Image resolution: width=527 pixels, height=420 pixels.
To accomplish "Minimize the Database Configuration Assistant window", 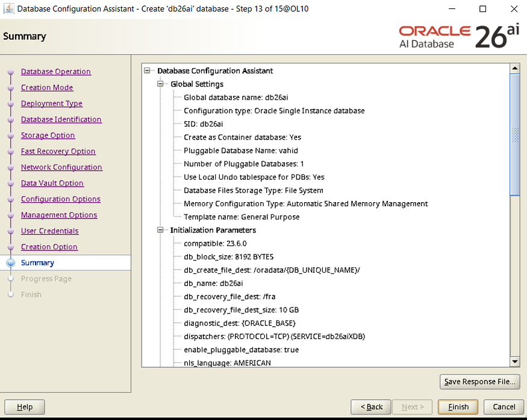I will pos(452,9).
